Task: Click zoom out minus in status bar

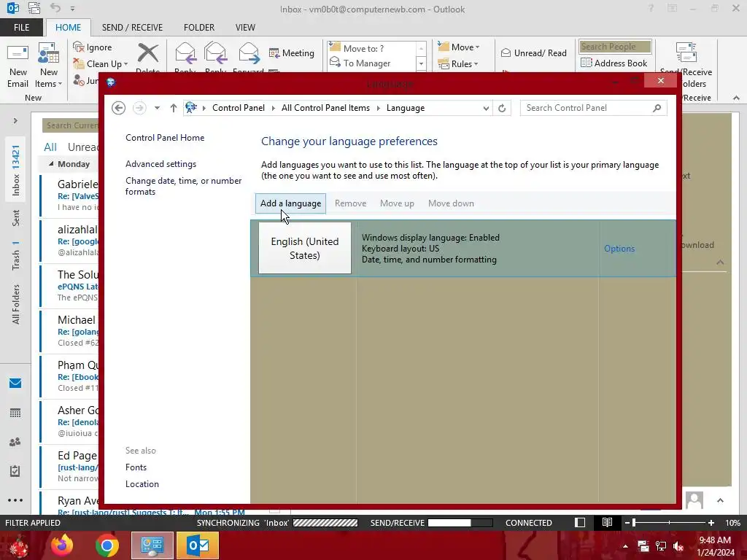Action: [x=627, y=523]
